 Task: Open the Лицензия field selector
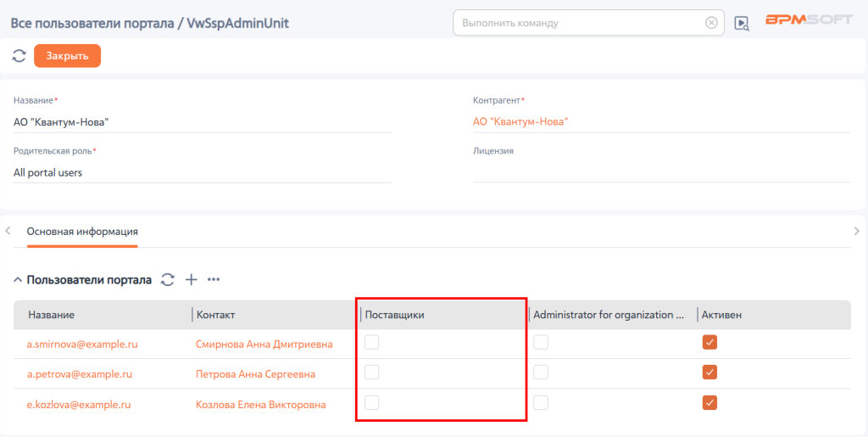(x=661, y=172)
